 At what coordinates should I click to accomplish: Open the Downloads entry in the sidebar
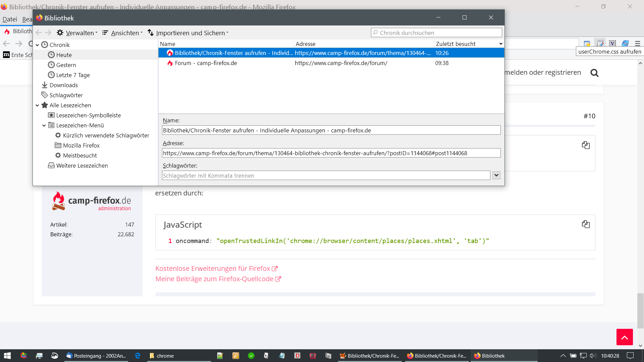click(x=63, y=85)
